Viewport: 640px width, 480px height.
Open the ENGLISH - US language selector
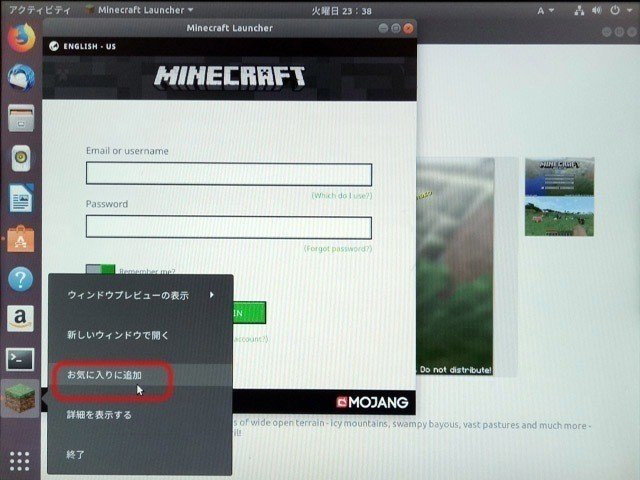click(83, 46)
